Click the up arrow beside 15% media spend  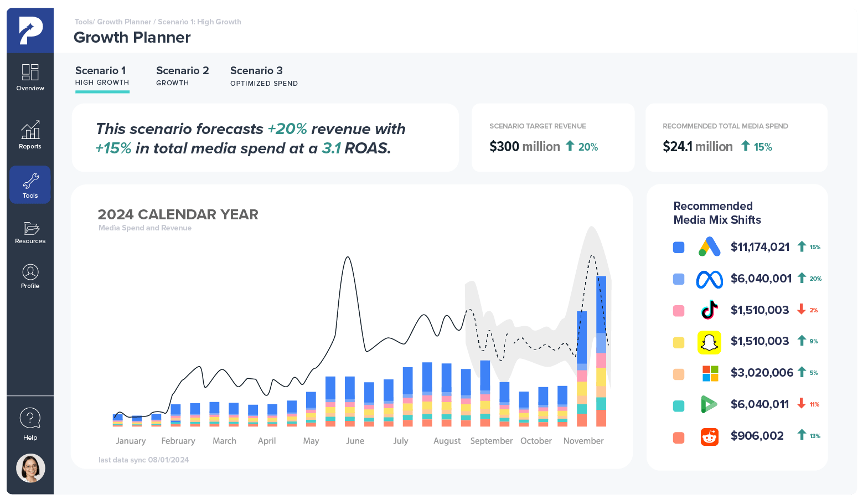pyautogui.click(x=746, y=146)
